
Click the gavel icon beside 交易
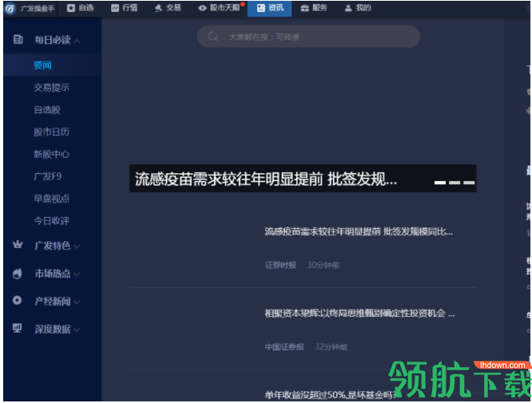tap(158, 8)
